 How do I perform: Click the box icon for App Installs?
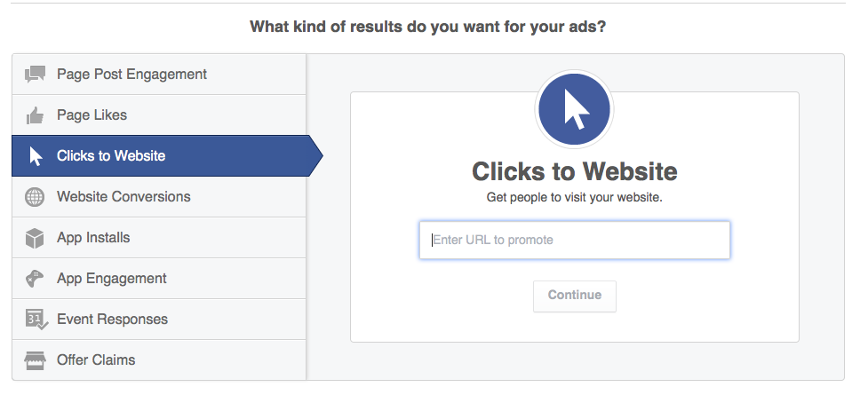click(35, 238)
